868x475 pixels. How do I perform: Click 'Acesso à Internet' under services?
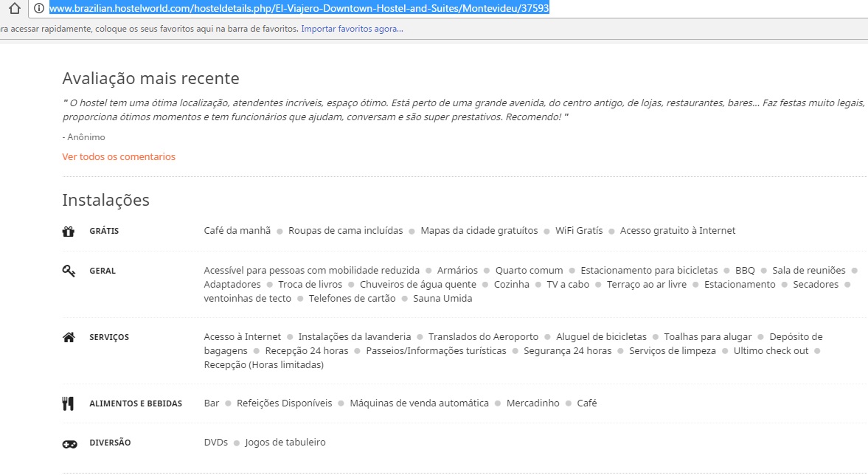tap(243, 336)
